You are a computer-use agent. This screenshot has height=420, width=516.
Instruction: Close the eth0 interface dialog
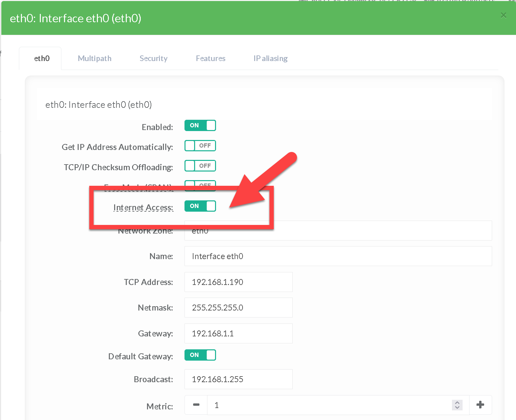pyautogui.click(x=503, y=15)
